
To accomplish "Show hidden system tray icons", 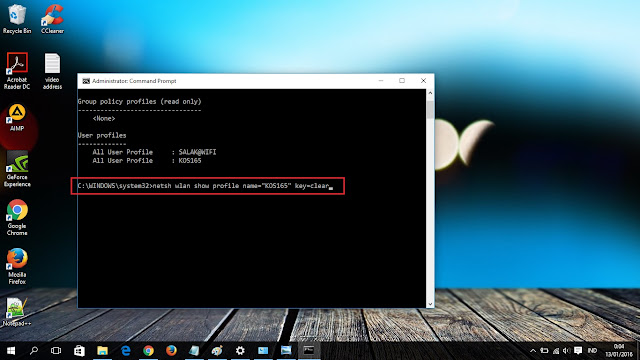I will click(533, 351).
